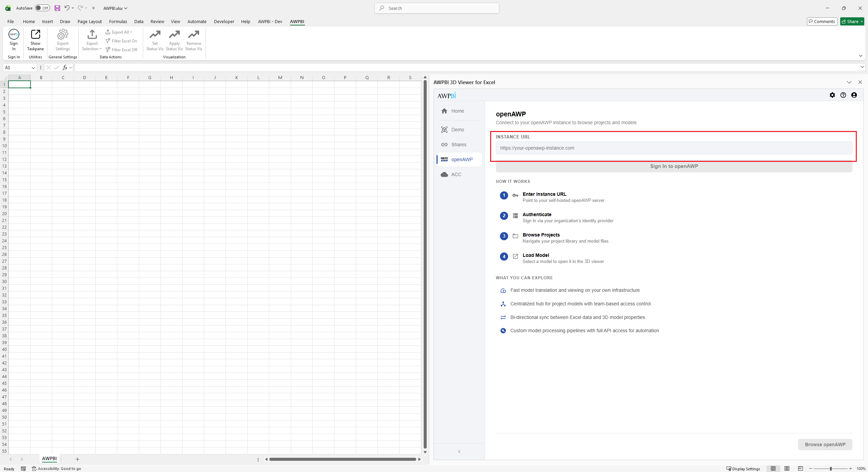The width and height of the screenshot is (868, 472).
Task: Switch to Normal view in status bar
Action: point(773,469)
